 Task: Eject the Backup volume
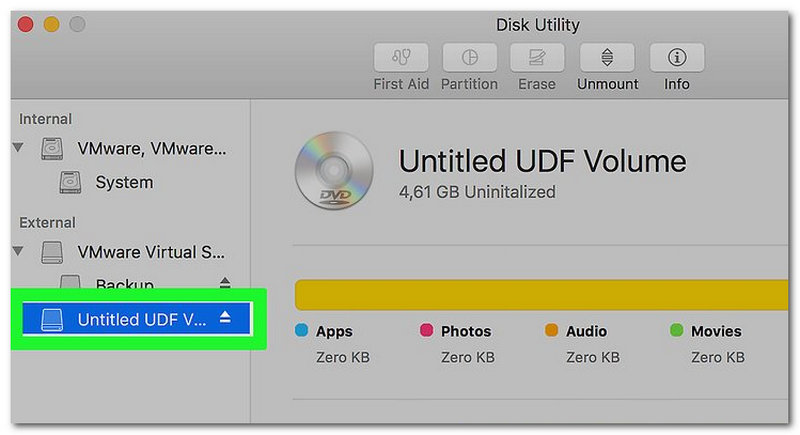click(x=225, y=282)
